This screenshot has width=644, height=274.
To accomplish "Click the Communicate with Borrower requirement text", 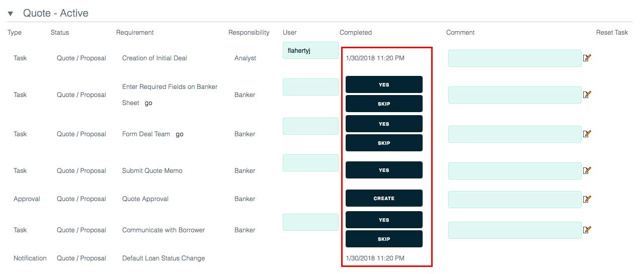I will (x=164, y=230).
